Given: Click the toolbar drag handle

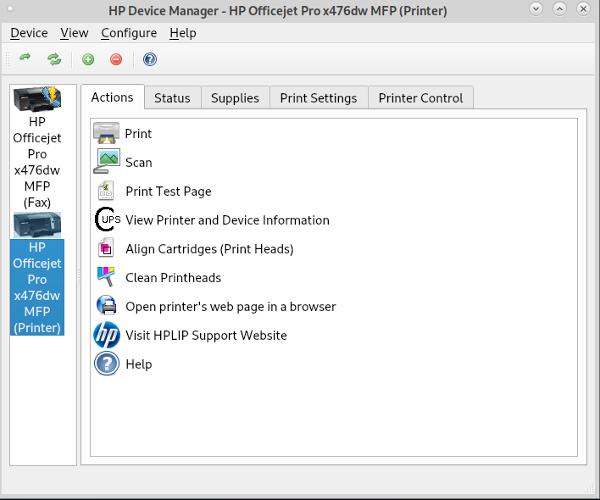Looking at the screenshot, I should (7, 59).
